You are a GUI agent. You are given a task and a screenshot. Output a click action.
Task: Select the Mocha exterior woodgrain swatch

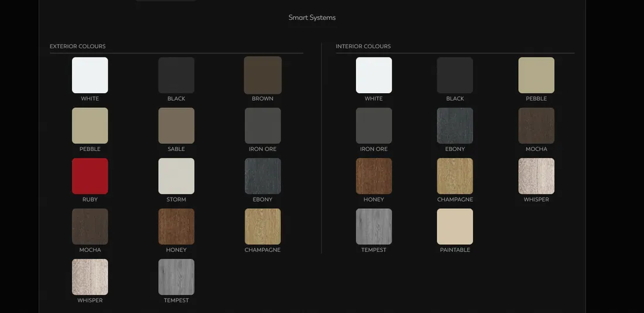90,227
